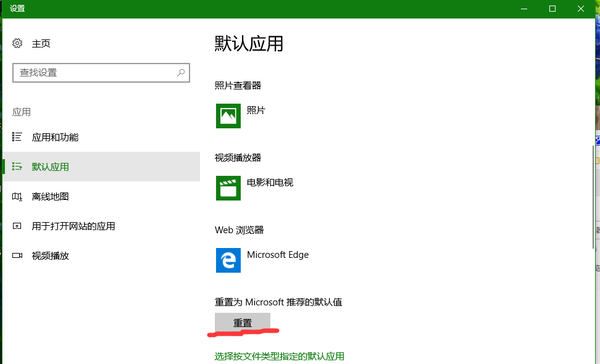600x364 pixels.
Task: Click the 离线地图 map icon
Action: [17, 196]
